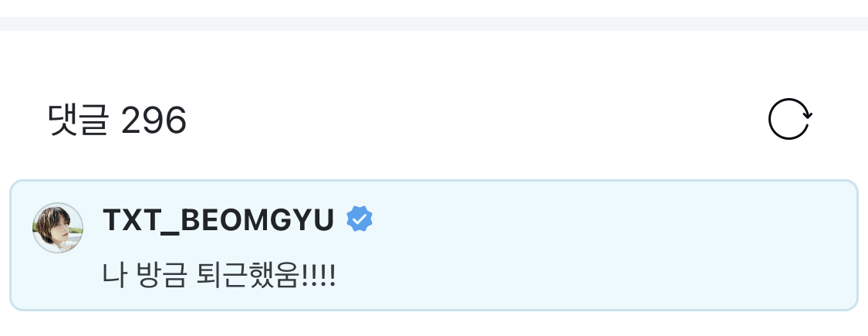Select the comment text 나 방금 퇴근했움!!!!

click(219, 275)
